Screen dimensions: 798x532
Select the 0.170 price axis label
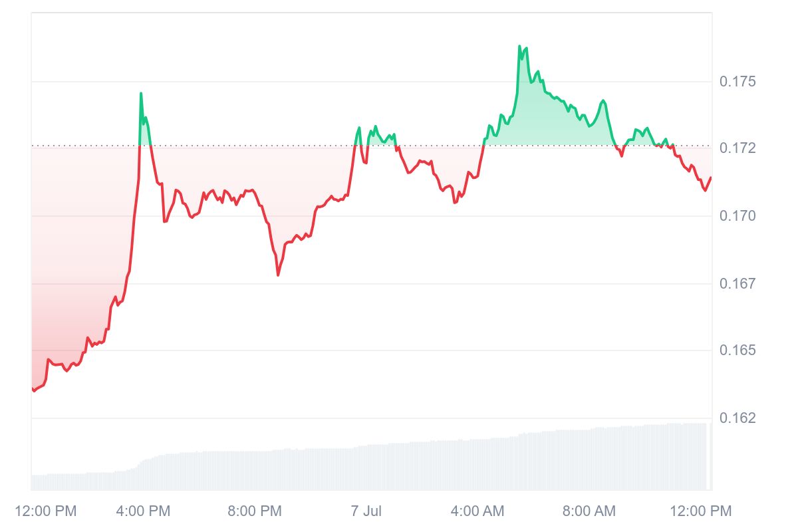(x=737, y=216)
